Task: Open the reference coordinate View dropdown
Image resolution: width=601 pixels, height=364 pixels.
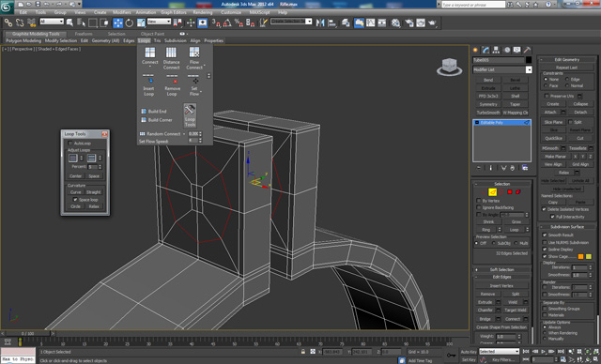Action: 159,22
